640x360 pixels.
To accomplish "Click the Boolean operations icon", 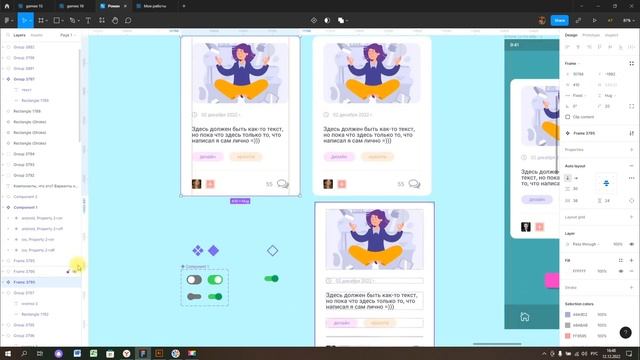I will pos(341,20).
